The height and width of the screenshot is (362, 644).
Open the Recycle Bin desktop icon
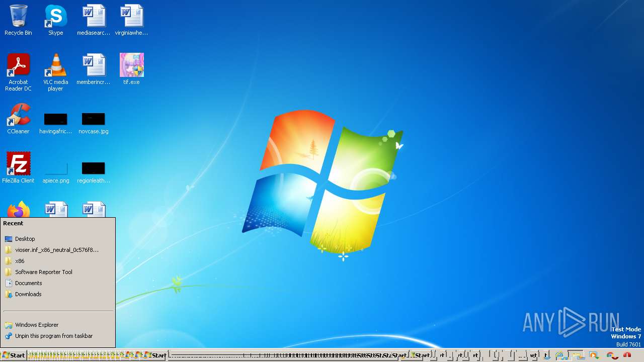tap(18, 21)
